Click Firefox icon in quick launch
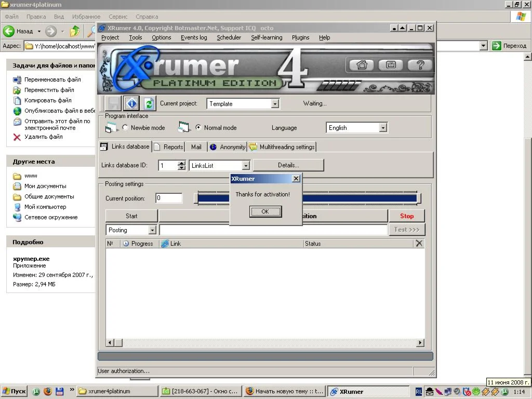The width and height of the screenshot is (532, 399). [x=48, y=391]
